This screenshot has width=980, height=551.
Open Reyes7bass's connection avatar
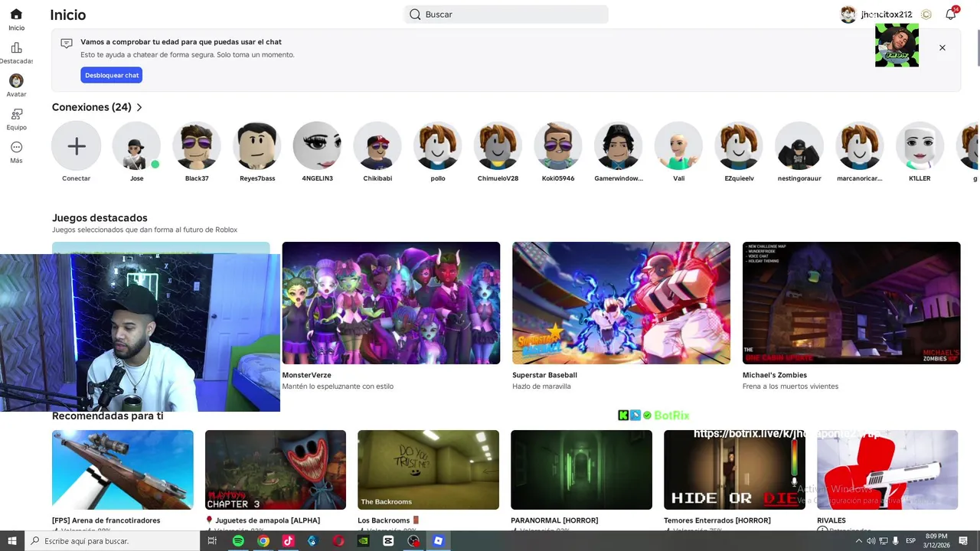click(x=257, y=145)
